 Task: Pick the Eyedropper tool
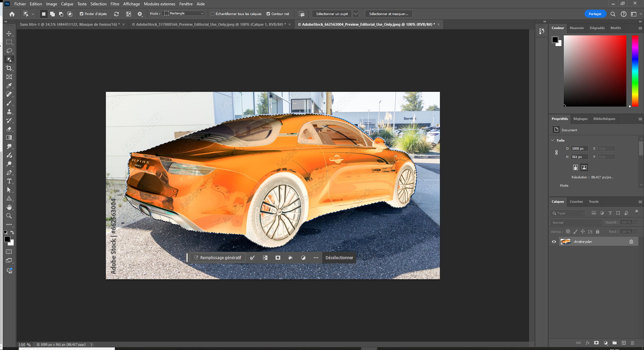pos(9,85)
